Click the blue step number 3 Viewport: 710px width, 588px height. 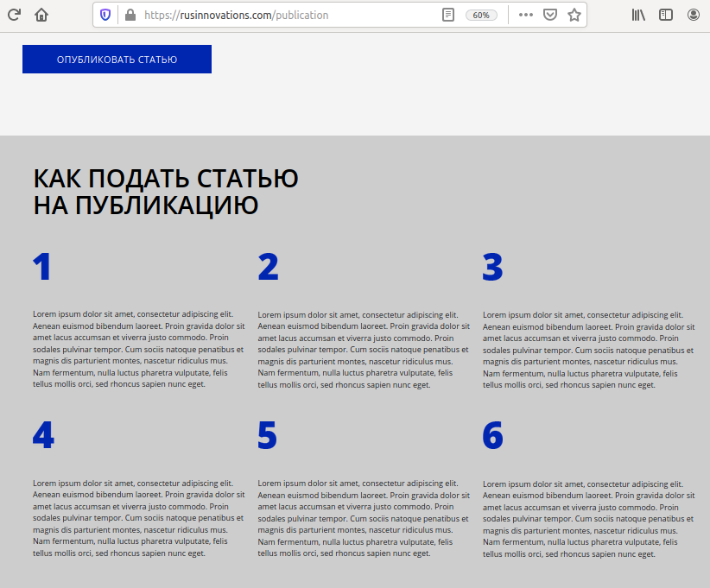492,267
